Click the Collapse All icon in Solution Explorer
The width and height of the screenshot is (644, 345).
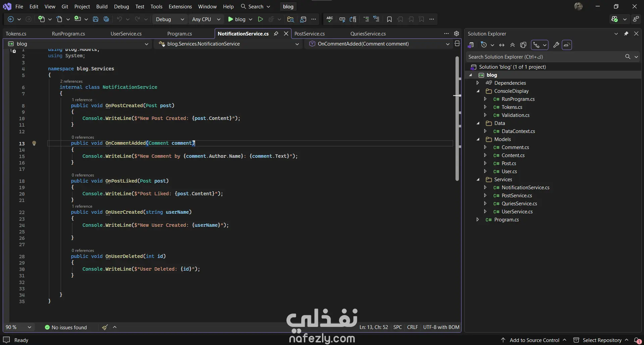tap(513, 45)
